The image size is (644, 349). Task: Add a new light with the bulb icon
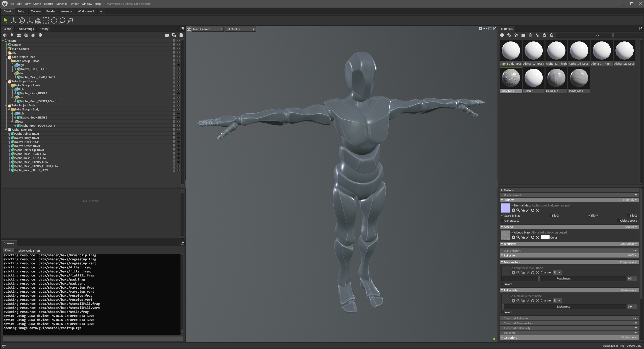tap(12, 35)
